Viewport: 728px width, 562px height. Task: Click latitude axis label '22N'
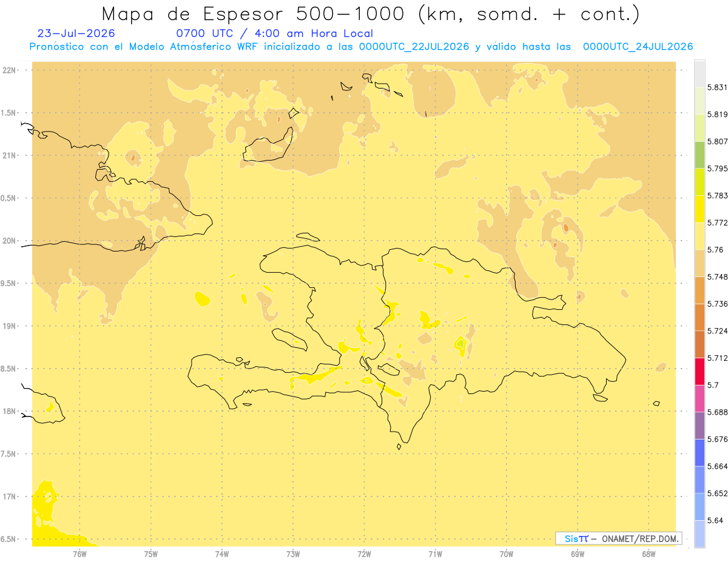click(9, 70)
